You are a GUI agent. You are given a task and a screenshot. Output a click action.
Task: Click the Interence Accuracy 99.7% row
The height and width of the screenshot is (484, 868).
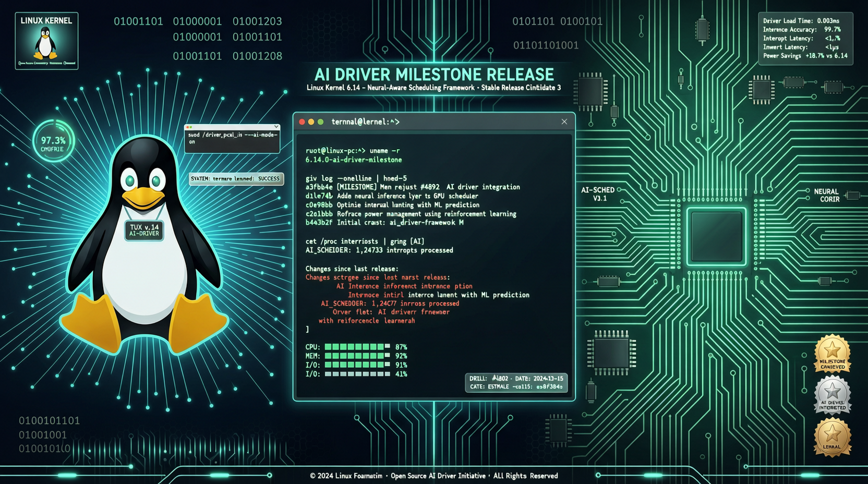tap(802, 30)
